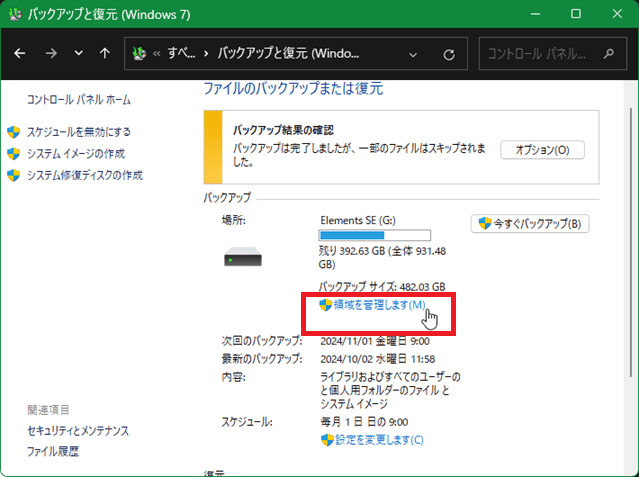The height and width of the screenshot is (477, 639).
Task: Open the recent locations dropdown chevron
Action: [78, 54]
